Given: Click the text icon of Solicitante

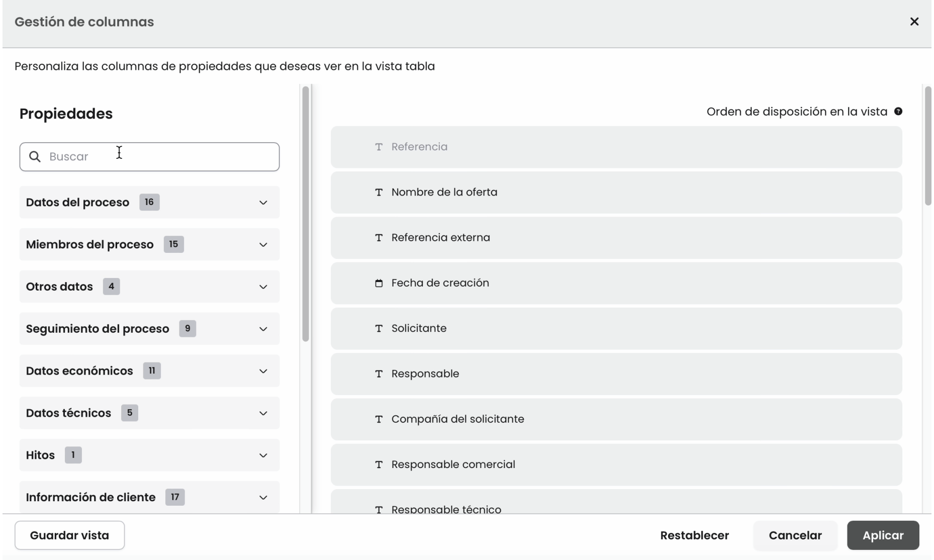Looking at the screenshot, I should click(x=379, y=328).
